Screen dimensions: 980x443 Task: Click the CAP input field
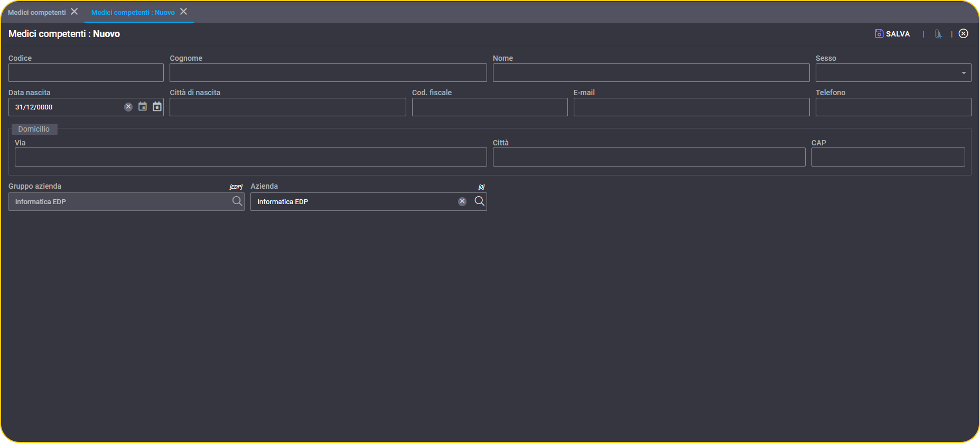(888, 157)
